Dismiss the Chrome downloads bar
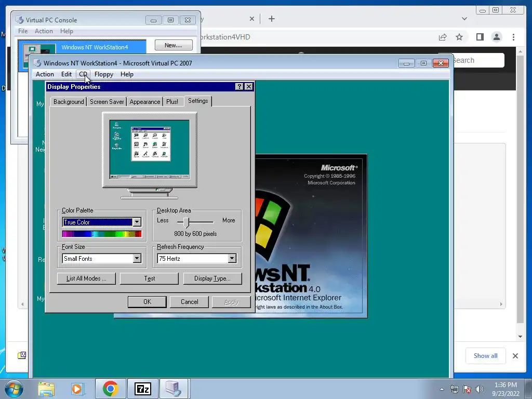 pyautogui.click(x=515, y=355)
